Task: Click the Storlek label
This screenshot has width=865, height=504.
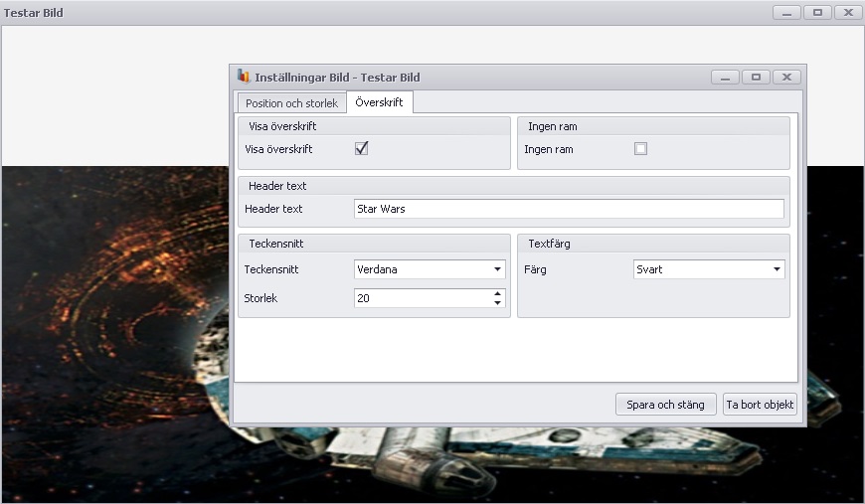Action: 260,298
